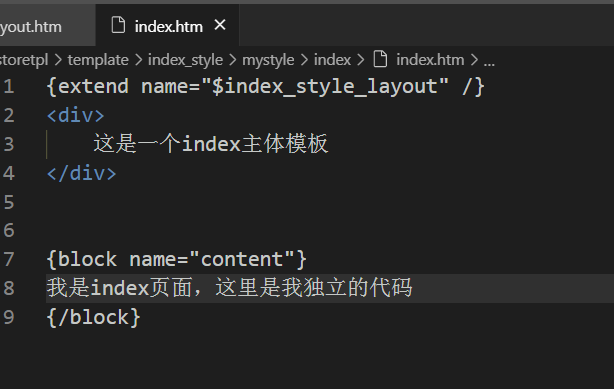This screenshot has width=614, height=389.
Task: Open the storetpl breadcrumb folder
Action: point(24,60)
